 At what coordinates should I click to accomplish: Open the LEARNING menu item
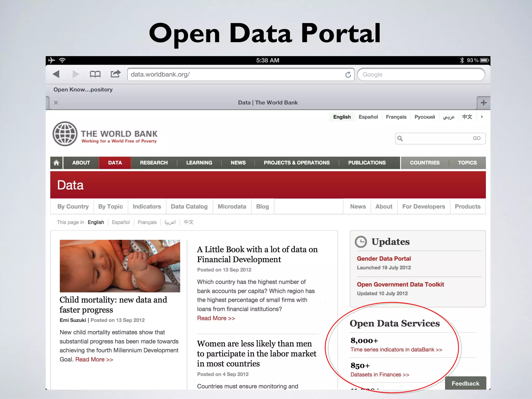click(199, 163)
